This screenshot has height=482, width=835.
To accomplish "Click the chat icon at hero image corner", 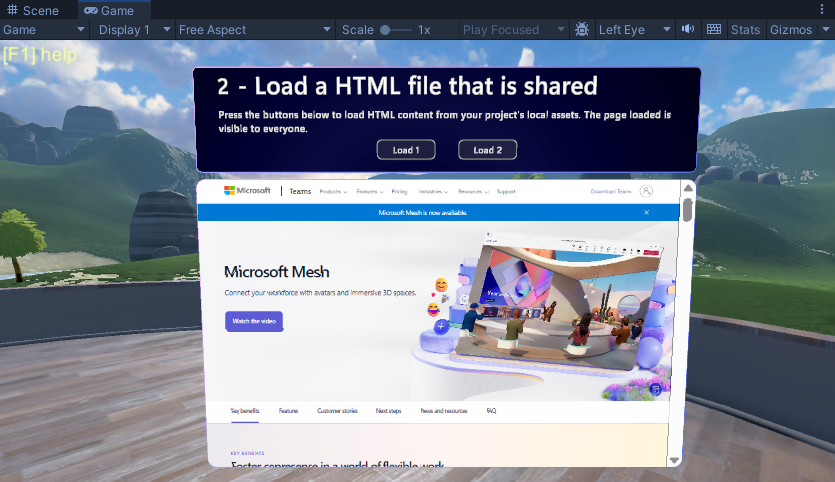I will click(656, 390).
